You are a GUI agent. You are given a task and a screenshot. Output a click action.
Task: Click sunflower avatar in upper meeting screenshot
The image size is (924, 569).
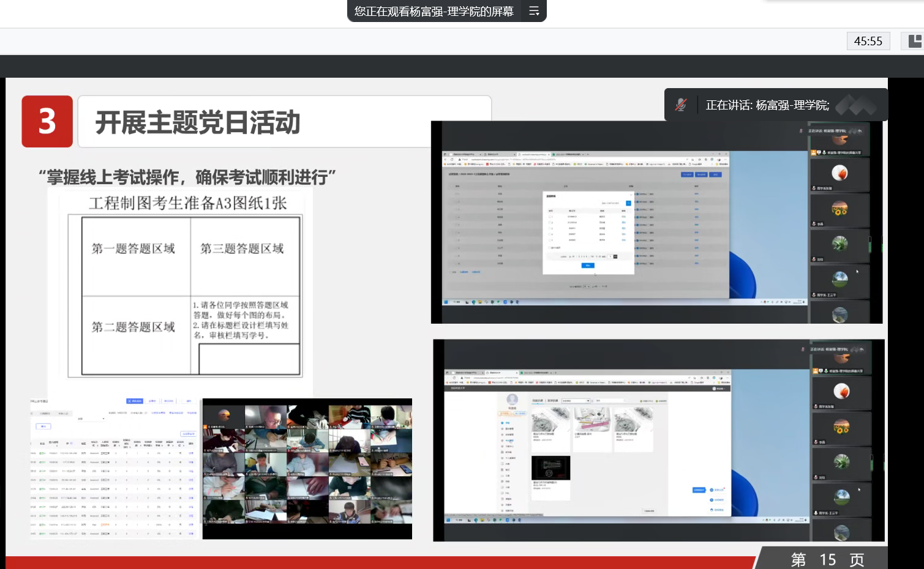point(839,209)
